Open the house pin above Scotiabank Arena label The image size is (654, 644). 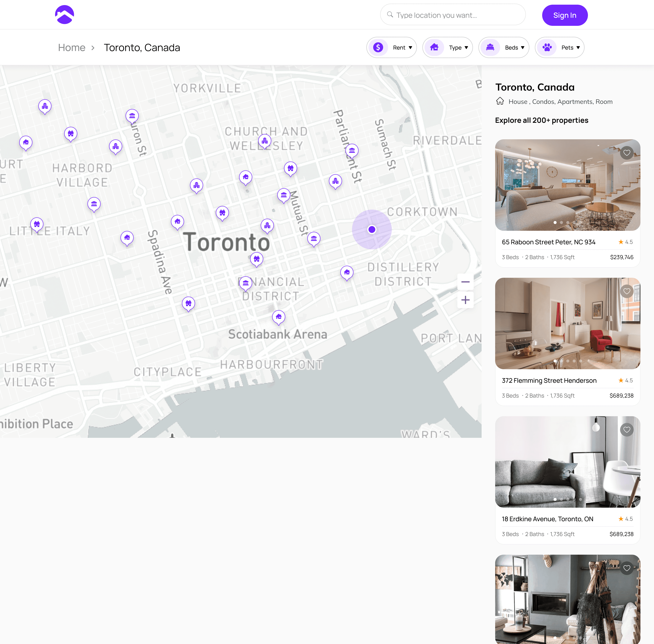tap(279, 318)
